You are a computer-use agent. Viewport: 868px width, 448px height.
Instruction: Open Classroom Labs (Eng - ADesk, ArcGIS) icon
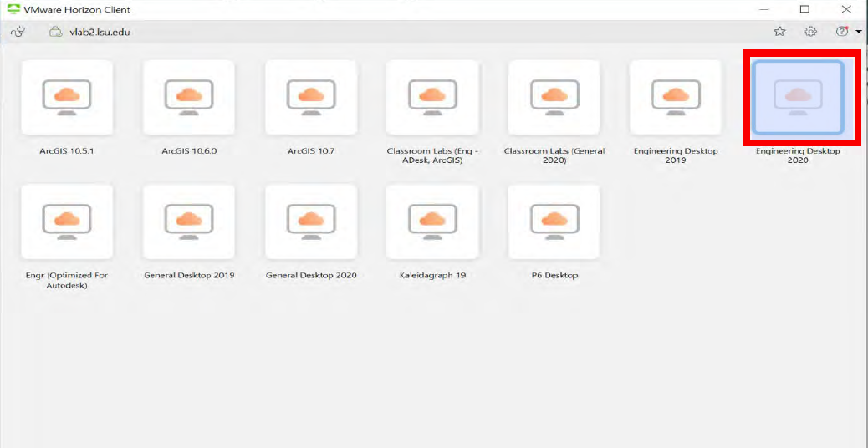tap(432, 97)
